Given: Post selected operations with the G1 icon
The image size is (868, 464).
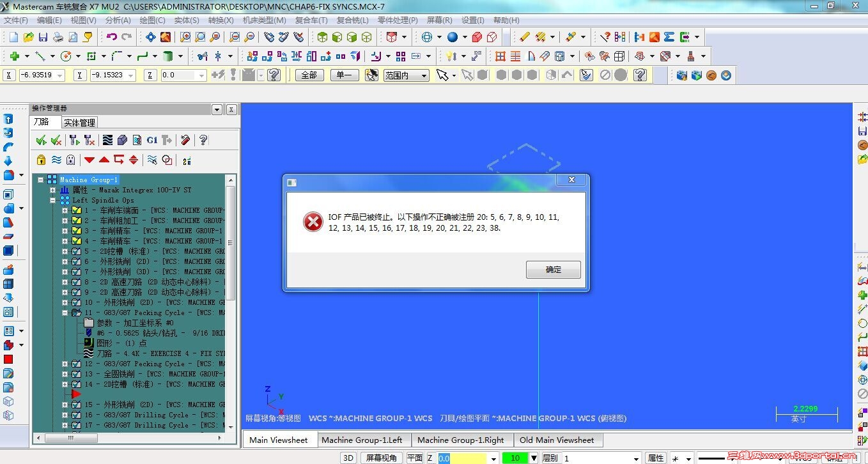Looking at the screenshot, I should click(151, 140).
